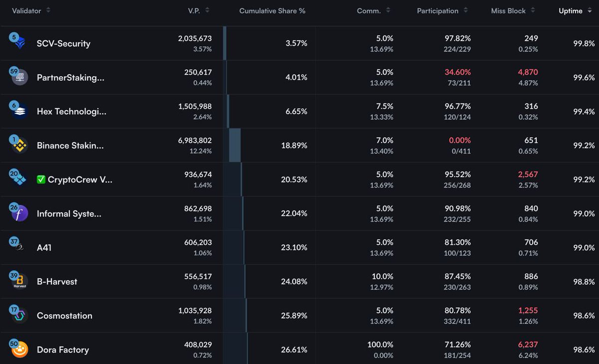
Task: Open A41 validator name link
Action: pos(44,247)
